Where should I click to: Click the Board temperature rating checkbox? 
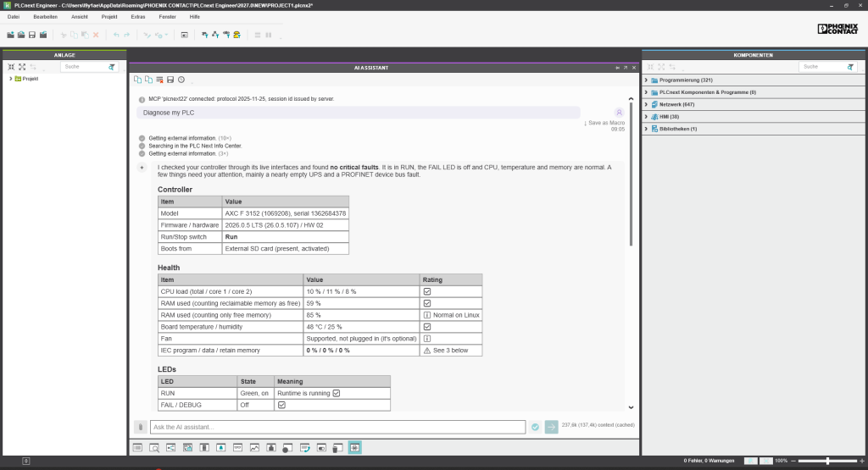tap(427, 327)
